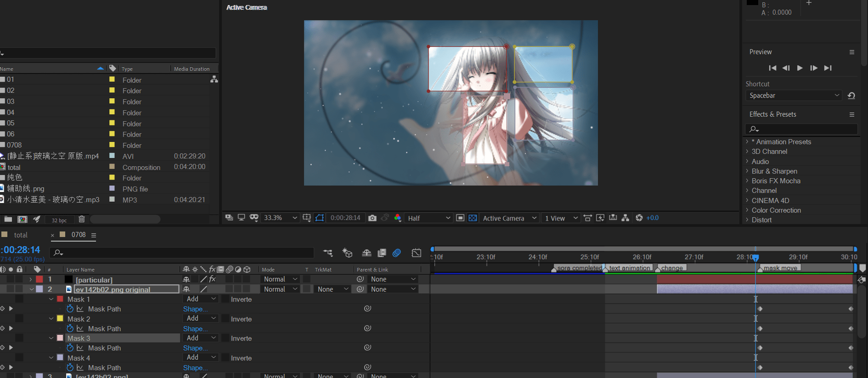Click exposure value +0.0
The image size is (868, 378).
coord(652,218)
